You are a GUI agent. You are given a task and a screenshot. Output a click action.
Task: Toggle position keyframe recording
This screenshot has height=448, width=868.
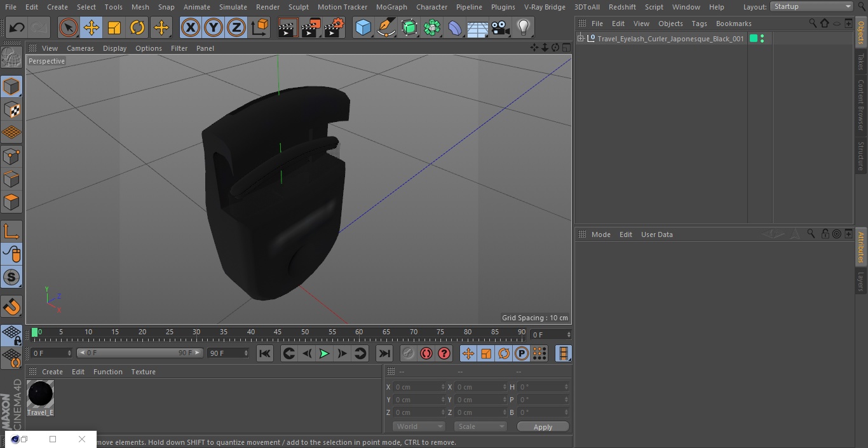pyautogui.click(x=468, y=353)
